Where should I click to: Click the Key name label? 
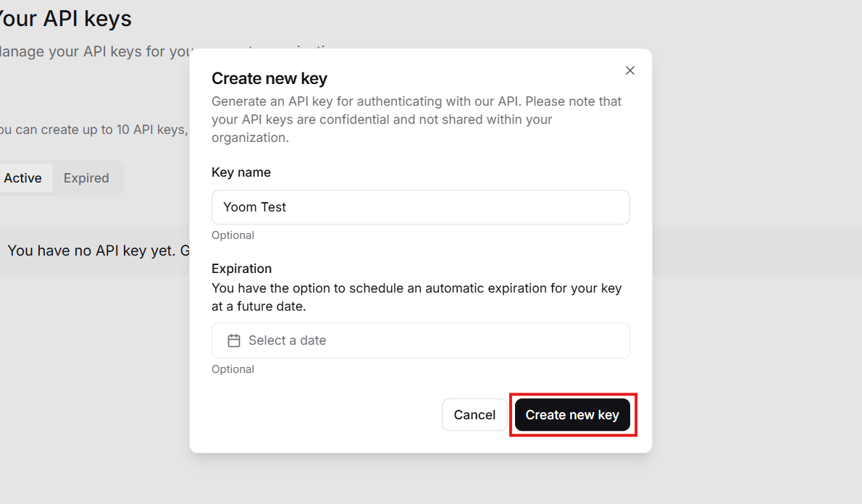[241, 172]
